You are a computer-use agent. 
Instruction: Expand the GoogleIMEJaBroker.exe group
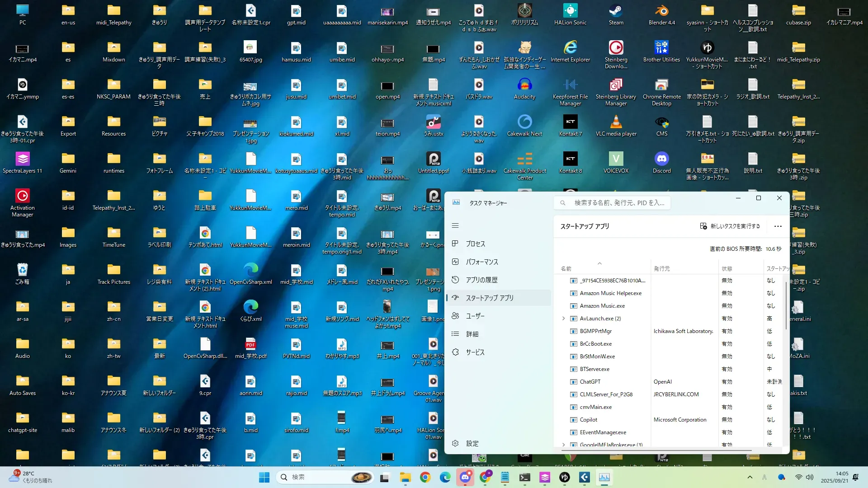point(563,445)
